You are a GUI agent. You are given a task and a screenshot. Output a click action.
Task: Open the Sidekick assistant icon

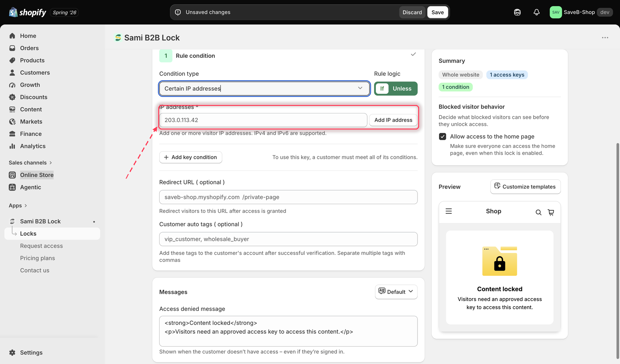coord(517,12)
